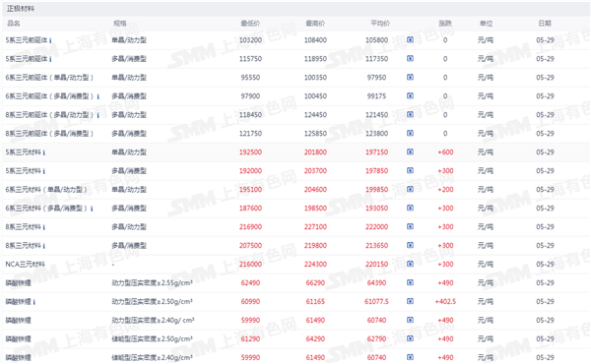Click info icon beside 6系三元前驱体（多晶/消费型）
591x364 pixels.
coord(98,96)
